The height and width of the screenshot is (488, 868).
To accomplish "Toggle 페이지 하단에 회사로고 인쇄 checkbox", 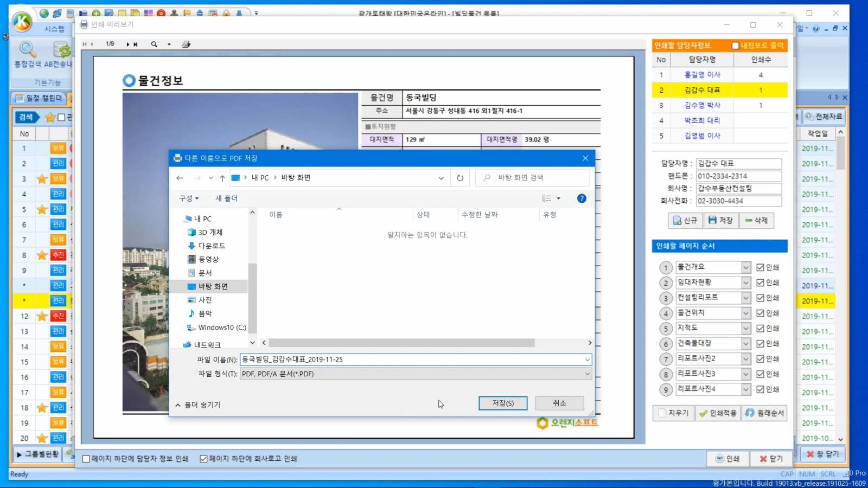I will pyautogui.click(x=203, y=459).
